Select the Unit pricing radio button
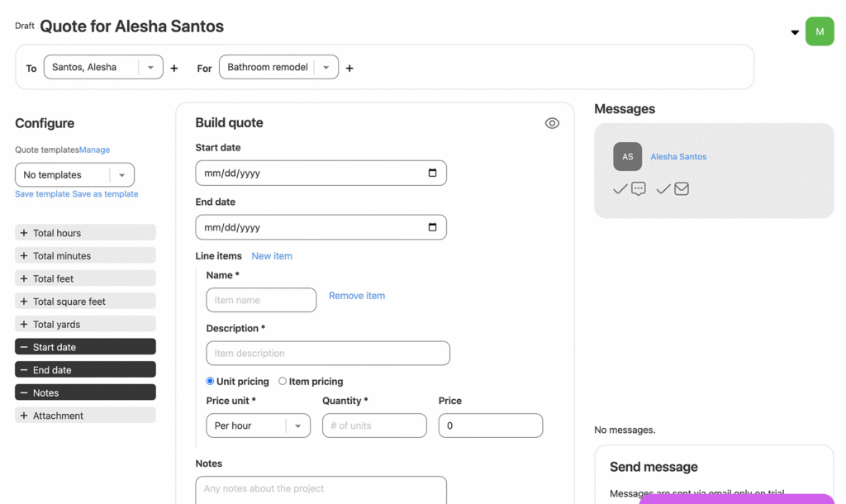 pyautogui.click(x=210, y=382)
